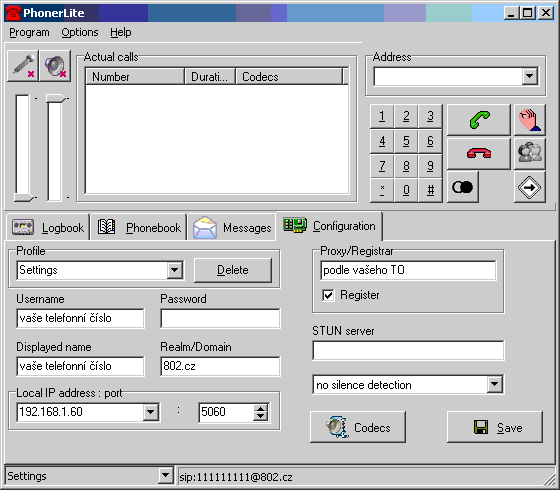
Task: Mute the speaker icon button
Action: [x=55, y=66]
